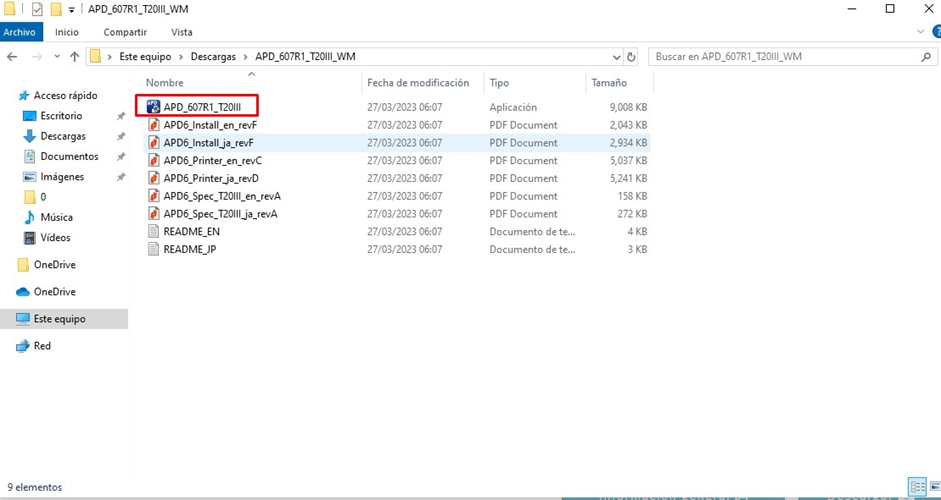This screenshot has height=500, width=941.
Task: Open Customize Quick Access Toolbar dropdown
Action: coord(72,10)
